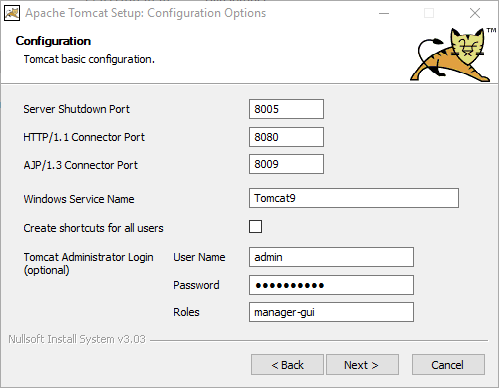Screen dimensions: 499x388
Task: Click the 'Server Shutdown Port' label
Action: tap(76, 109)
